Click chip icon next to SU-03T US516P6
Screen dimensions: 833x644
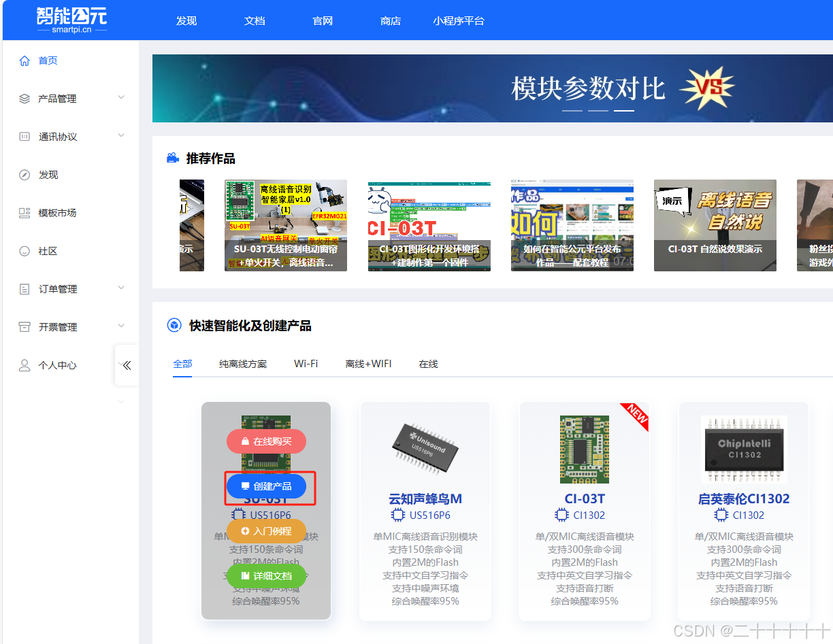[238, 515]
